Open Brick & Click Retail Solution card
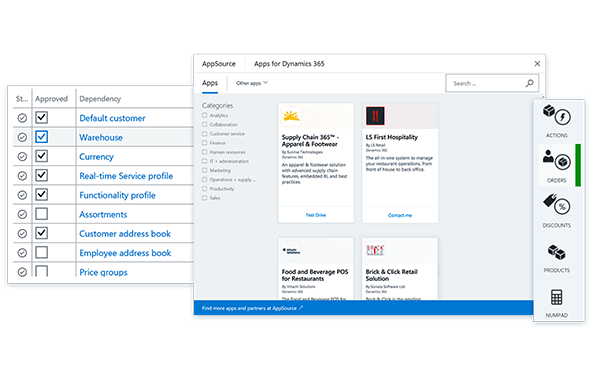 click(400, 269)
